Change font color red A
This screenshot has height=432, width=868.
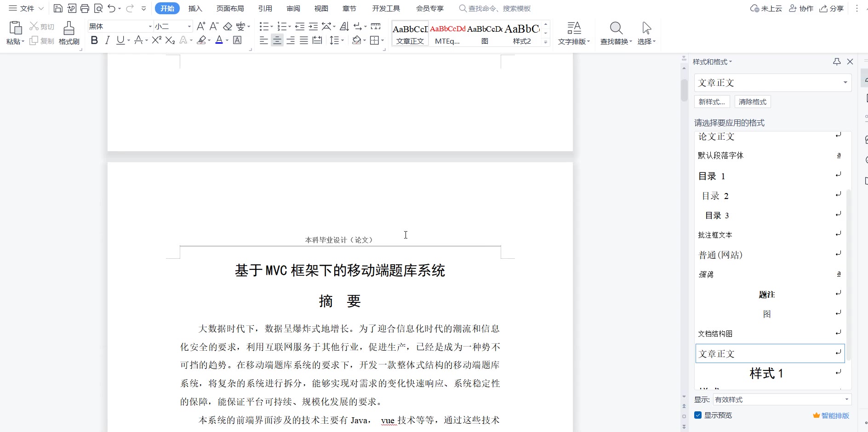(219, 40)
